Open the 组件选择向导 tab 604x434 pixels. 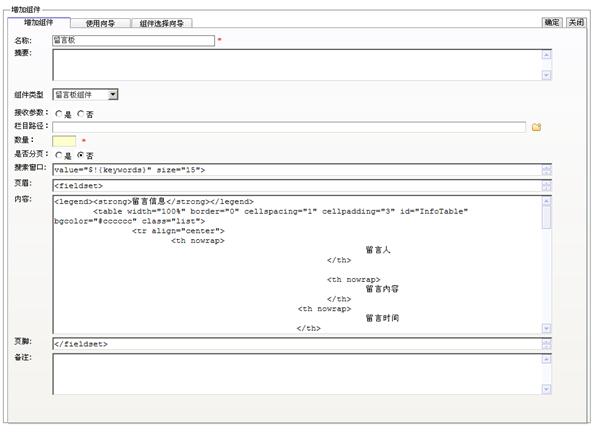click(x=160, y=22)
